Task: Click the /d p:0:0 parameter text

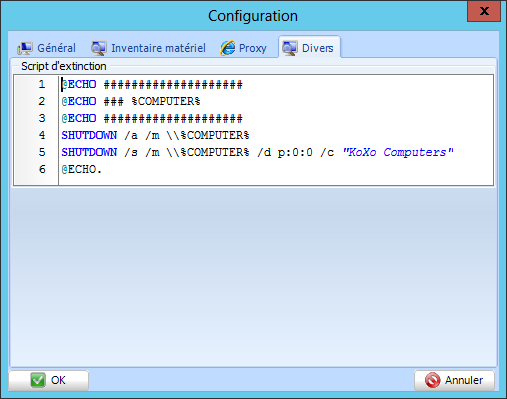Action: 285,152
